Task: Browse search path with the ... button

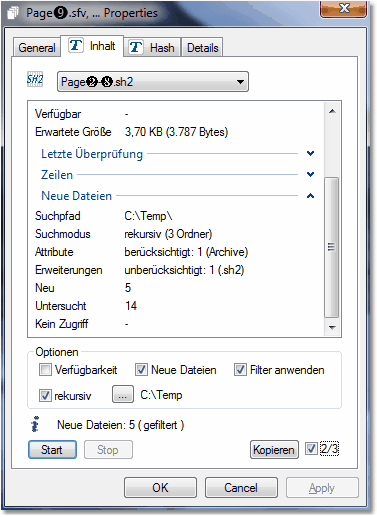Action: 123,394
